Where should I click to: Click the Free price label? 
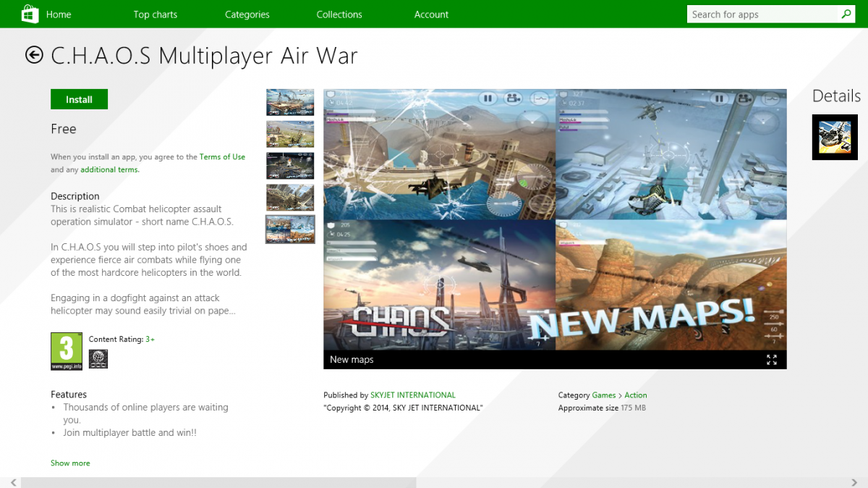(x=64, y=129)
